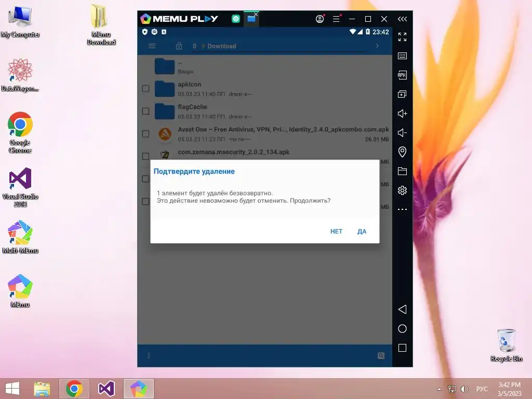Increase volume with the speaker plus icon
532x399 pixels.
coord(403,114)
